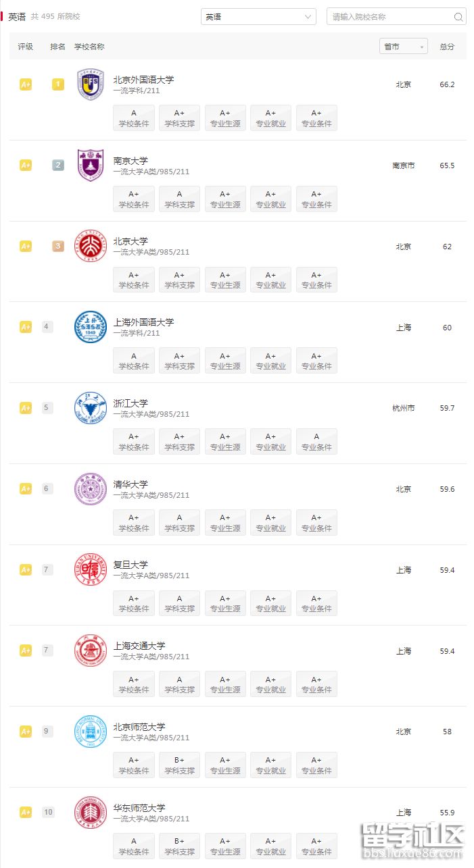Click the 总分 column header

pyautogui.click(x=447, y=47)
